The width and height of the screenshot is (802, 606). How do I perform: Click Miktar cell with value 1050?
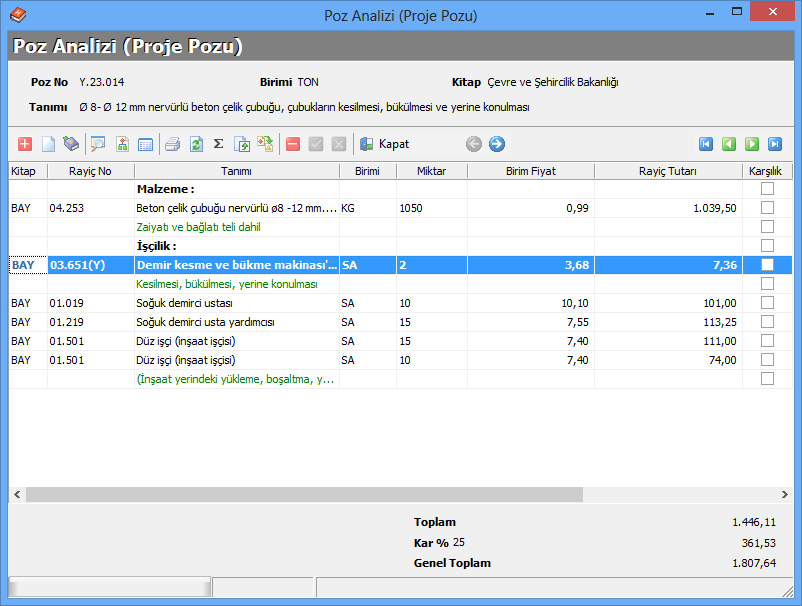pos(431,208)
